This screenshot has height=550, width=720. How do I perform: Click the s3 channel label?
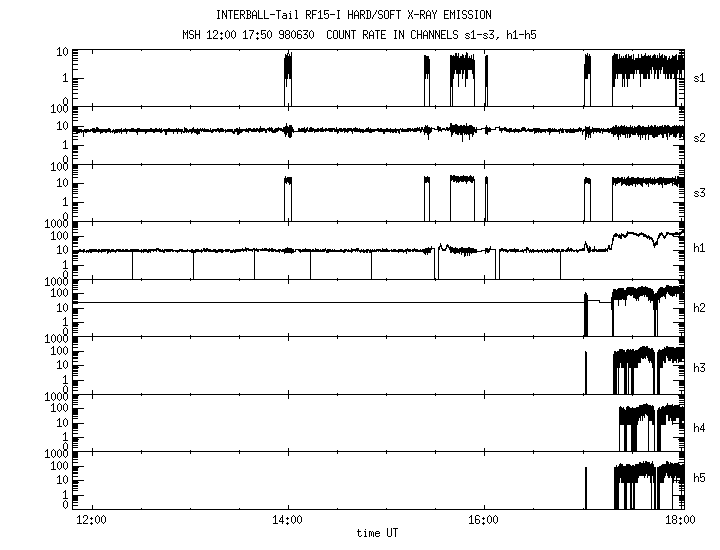[699, 194]
